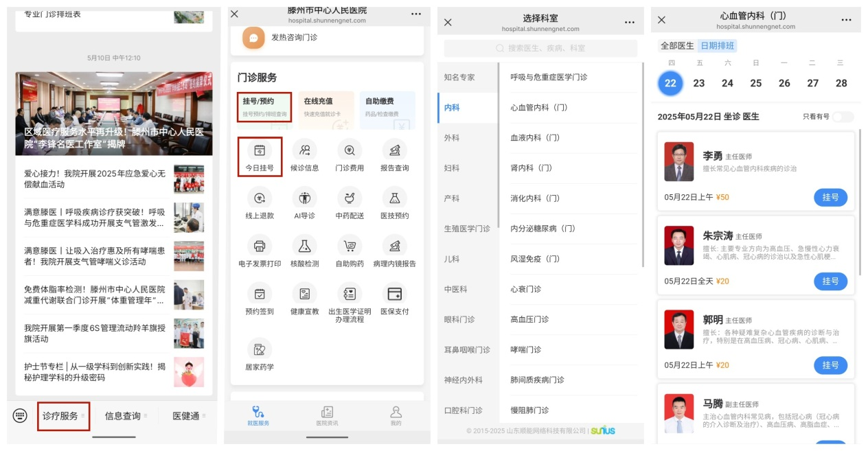
Task: Click the keyboard grid icon at bottom left
Action: (x=20, y=416)
